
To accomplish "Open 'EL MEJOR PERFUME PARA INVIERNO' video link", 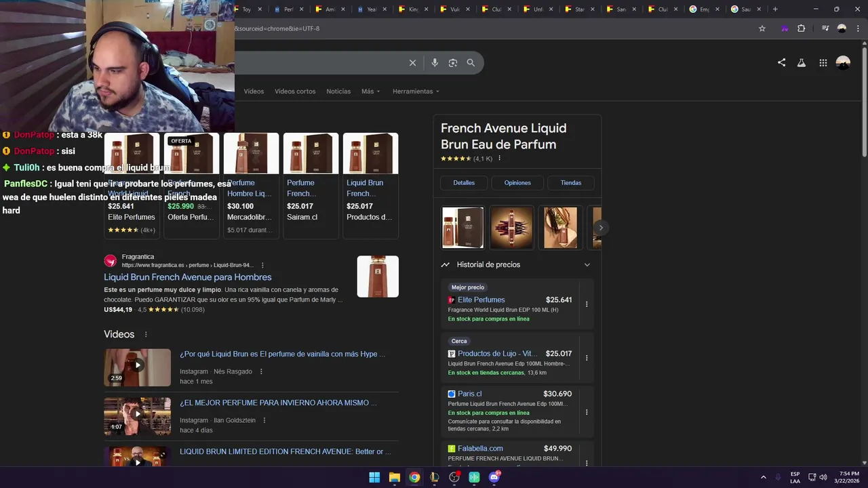I will [278, 403].
